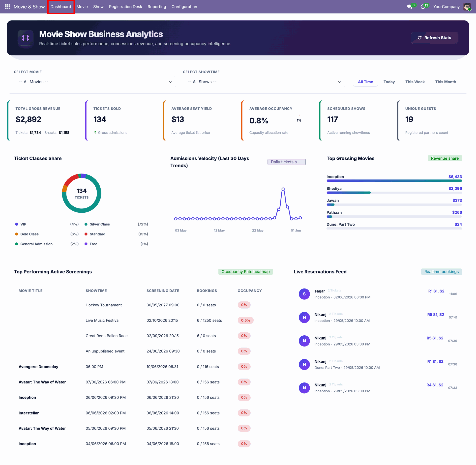Click the sagar avatar in reservations feed

[304, 294]
